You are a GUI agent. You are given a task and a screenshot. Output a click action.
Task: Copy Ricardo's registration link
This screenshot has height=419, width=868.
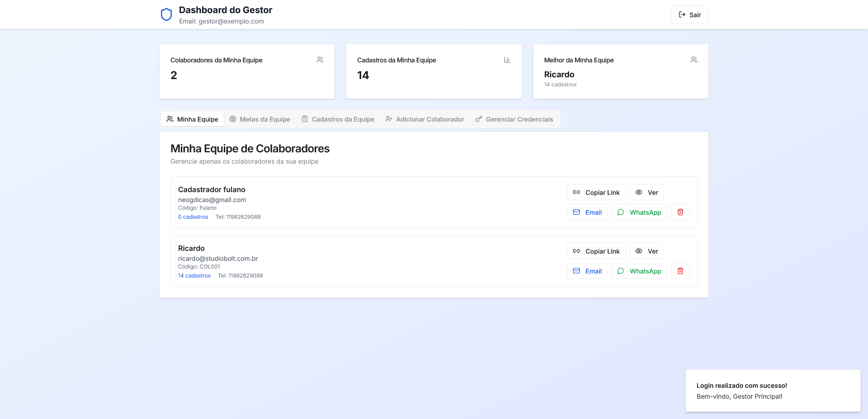(x=596, y=251)
